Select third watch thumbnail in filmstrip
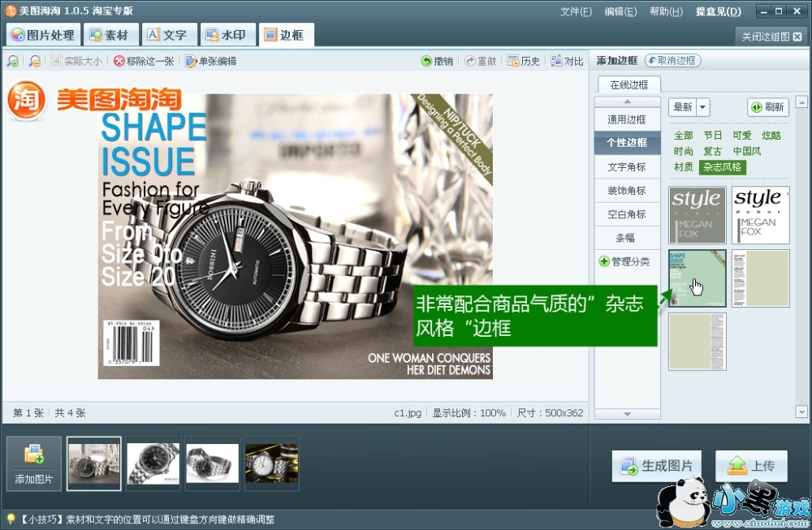The width and height of the screenshot is (812, 530). tap(212, 463)
